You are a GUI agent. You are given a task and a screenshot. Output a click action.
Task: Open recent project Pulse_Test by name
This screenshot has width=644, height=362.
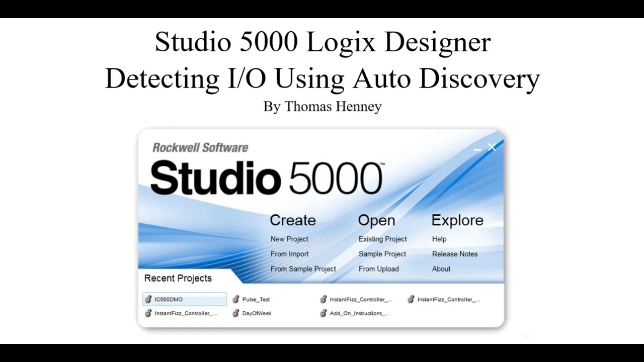(256, 299)
